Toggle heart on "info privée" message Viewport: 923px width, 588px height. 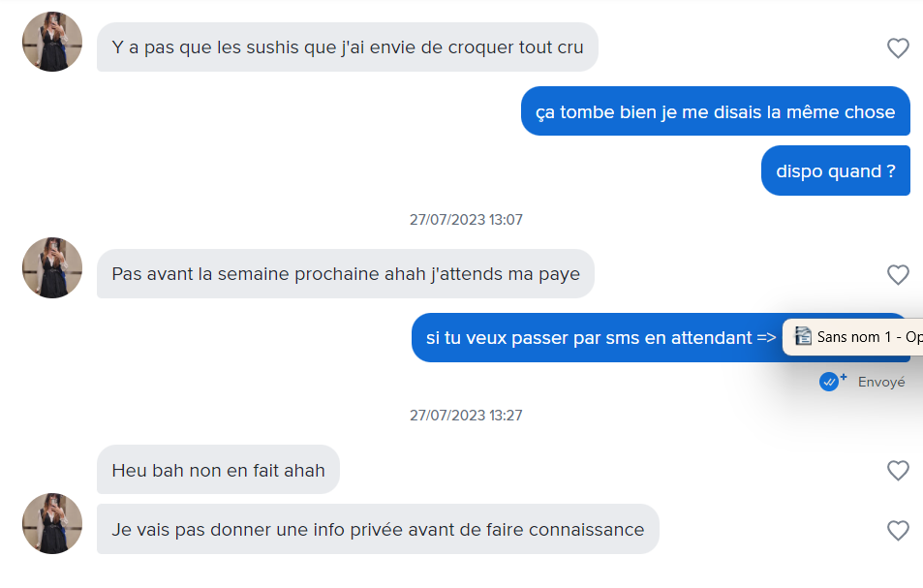pyautogui.click(x=898, y=530)
